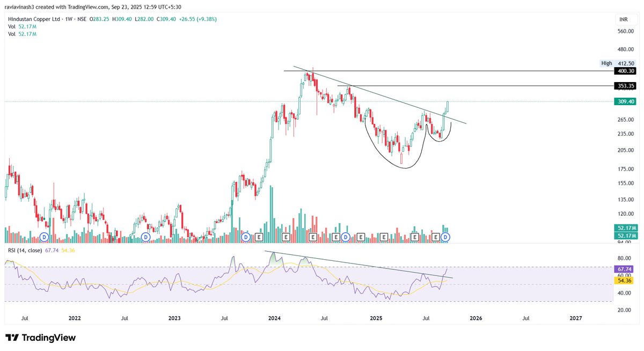Screen dimensions: 644x351
Task: Click the upper green 52.17M volume axis label
Action: (x=625, y=228)
